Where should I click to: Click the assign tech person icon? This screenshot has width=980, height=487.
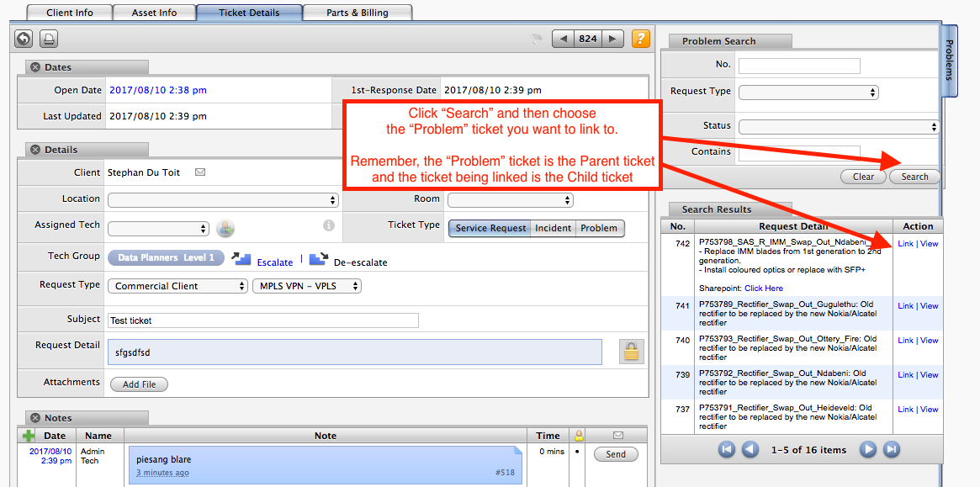(225, 229)
